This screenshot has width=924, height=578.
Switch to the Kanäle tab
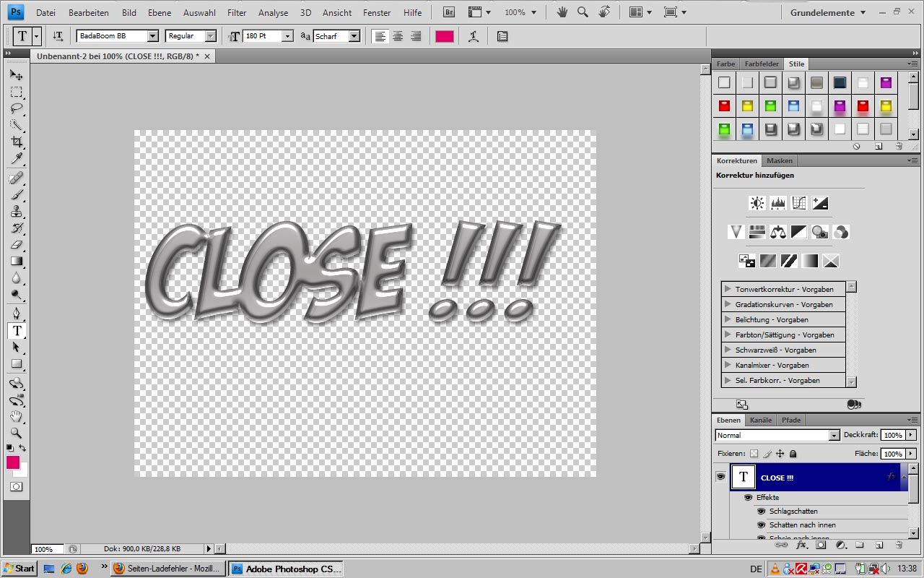click(760, 420)
